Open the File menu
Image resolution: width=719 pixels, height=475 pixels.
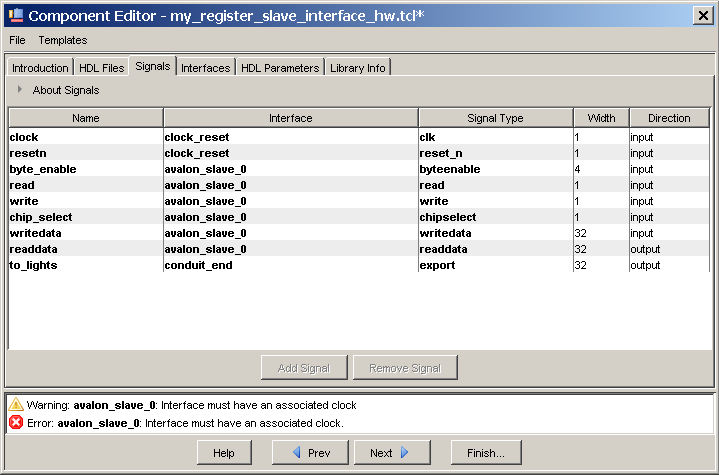tap(19, 40)
